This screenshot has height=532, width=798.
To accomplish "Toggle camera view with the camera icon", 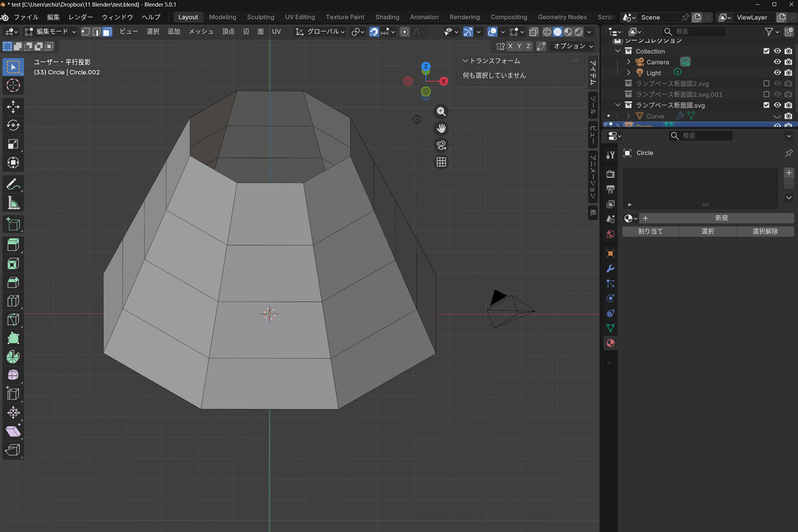I will coord(441,145).
